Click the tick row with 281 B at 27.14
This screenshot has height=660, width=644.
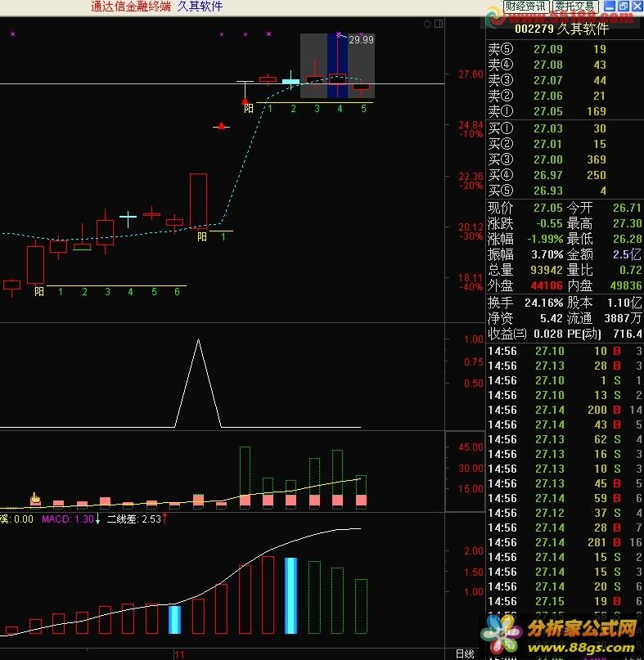coord(565,542)
